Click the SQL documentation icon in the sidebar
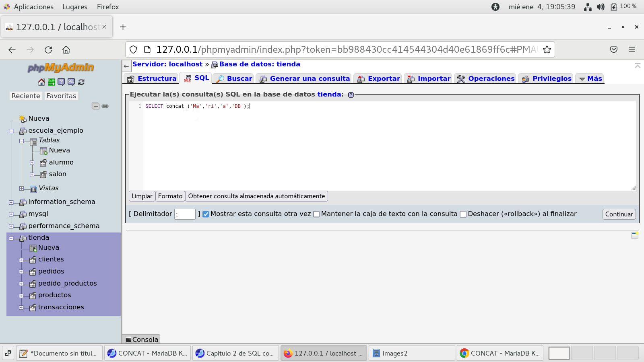Viewport: 644px width, 362px height. 71,82
